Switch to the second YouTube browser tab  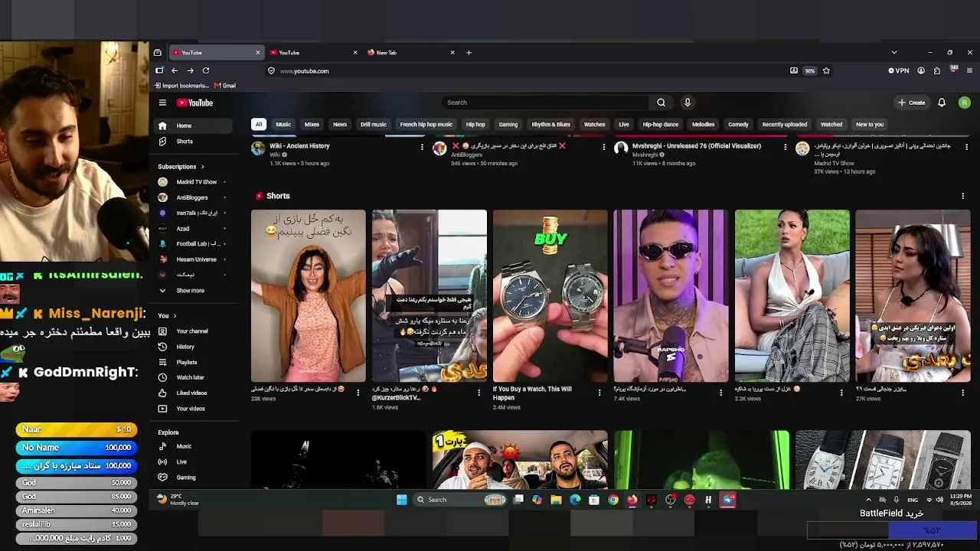point(313,53)
